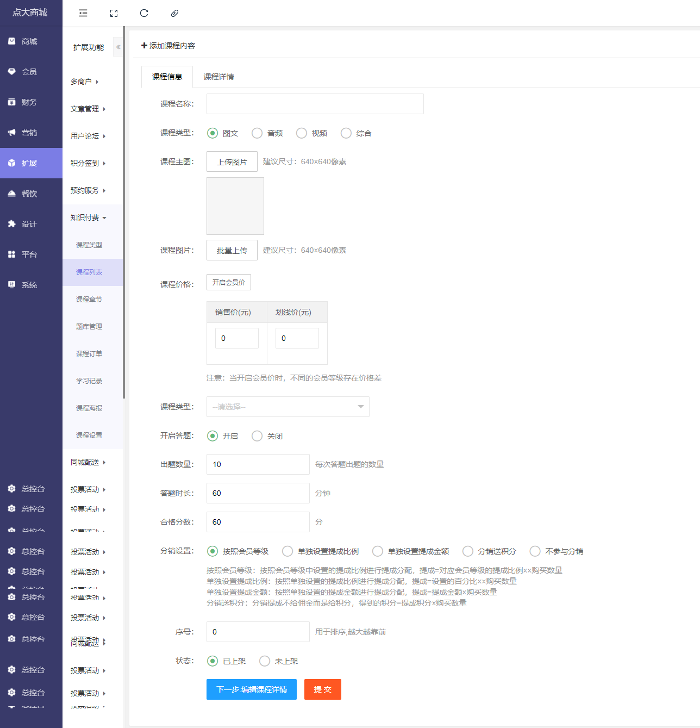Image resolution: width=700 pixels, height=728 pixels.
Task: Select 综合 course type
Action: tap(346, 133)
